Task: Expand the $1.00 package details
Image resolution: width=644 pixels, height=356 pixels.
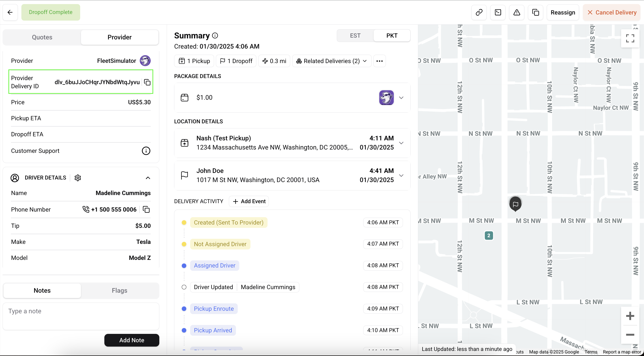Action: (x=401, y=98)
